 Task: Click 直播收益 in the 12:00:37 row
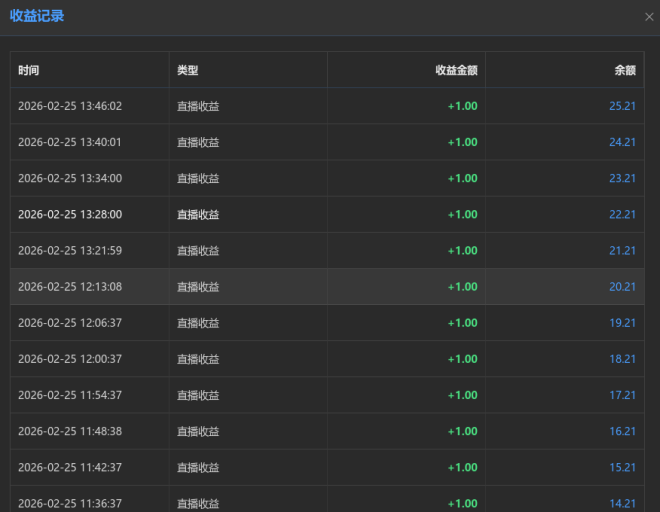point(198,359)
